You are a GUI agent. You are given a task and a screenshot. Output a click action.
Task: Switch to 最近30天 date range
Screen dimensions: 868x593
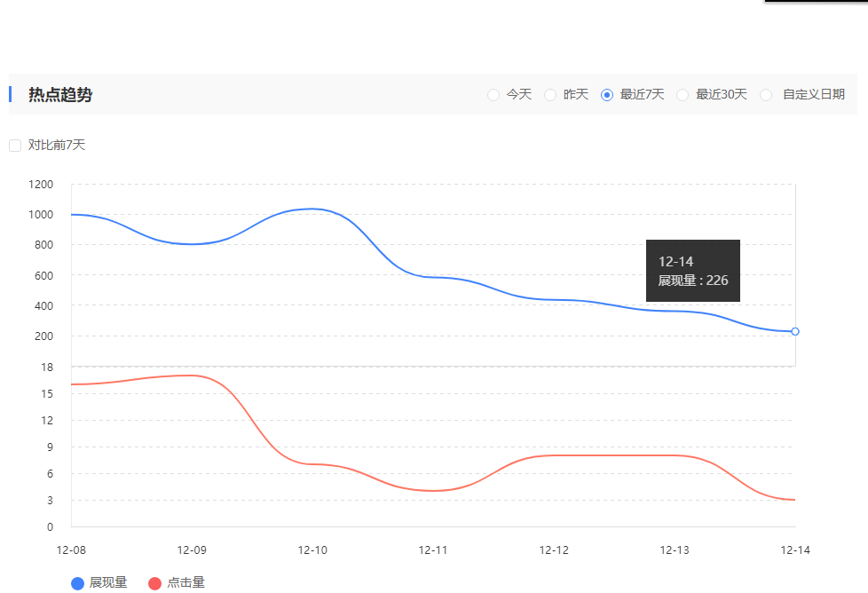683,95
